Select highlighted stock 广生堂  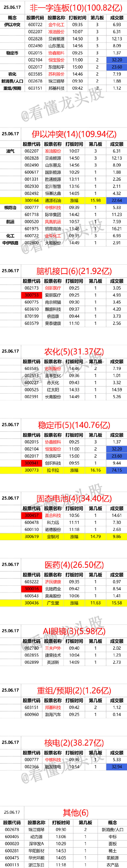tap(53, 603)
